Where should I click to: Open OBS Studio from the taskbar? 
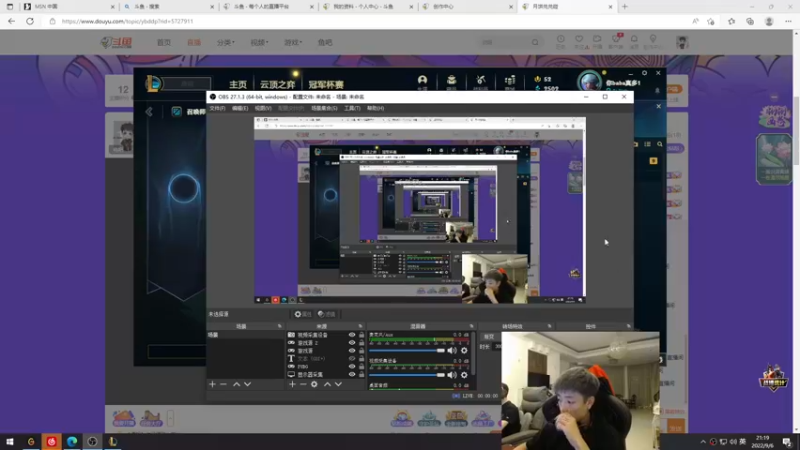pos(92,442)
